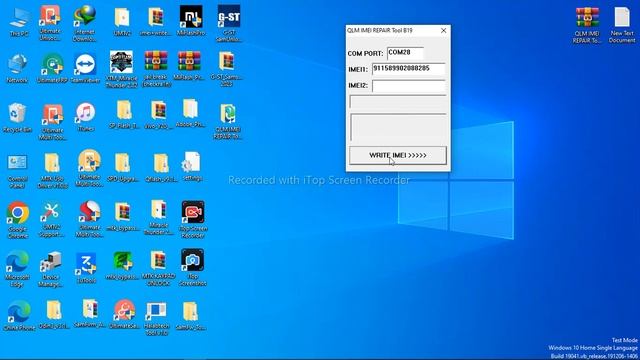Open the Recycle Bin

17,118
